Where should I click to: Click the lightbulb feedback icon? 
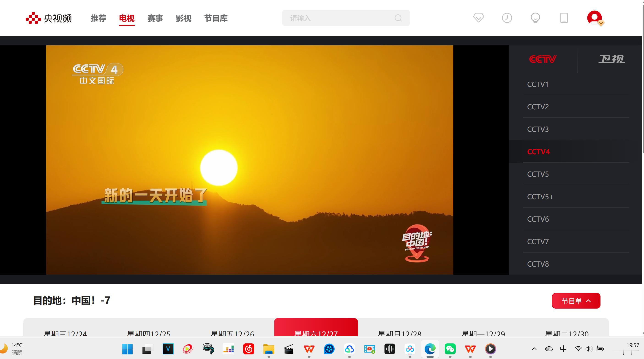point(535,18)
